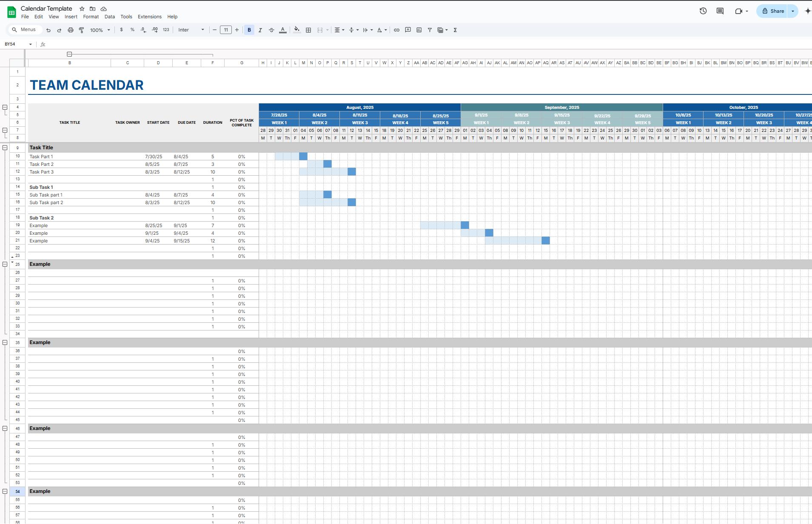The image size is (812, 524).
Task: Click the Menus search box
Action: point(25,30)
